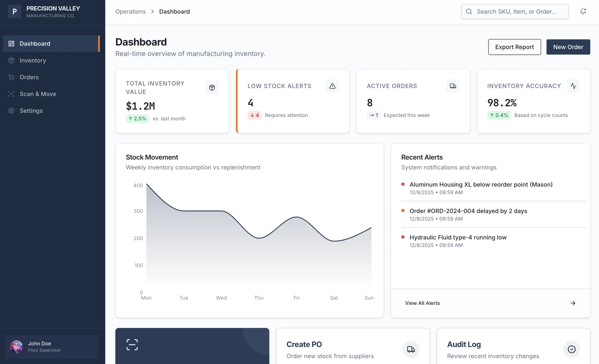Click the New Order button
This screenshot has width=599, height=364.
(568, 47)
